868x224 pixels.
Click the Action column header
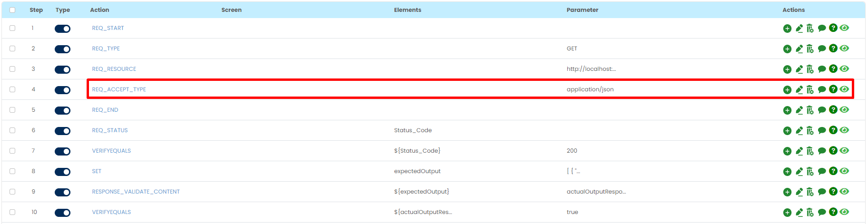[x=99, y=10]
